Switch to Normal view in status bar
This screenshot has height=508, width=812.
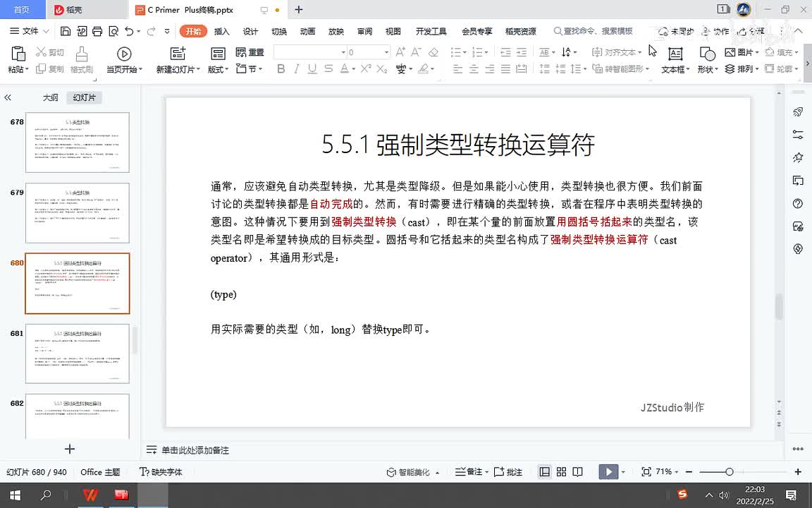tap(545, 472)
